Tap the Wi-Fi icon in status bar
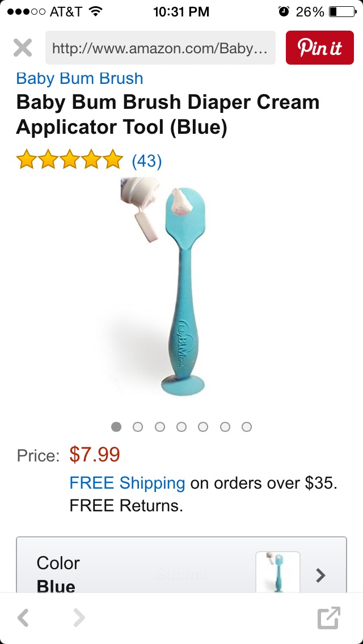This screenshot has height=644, width=363. 95,11
